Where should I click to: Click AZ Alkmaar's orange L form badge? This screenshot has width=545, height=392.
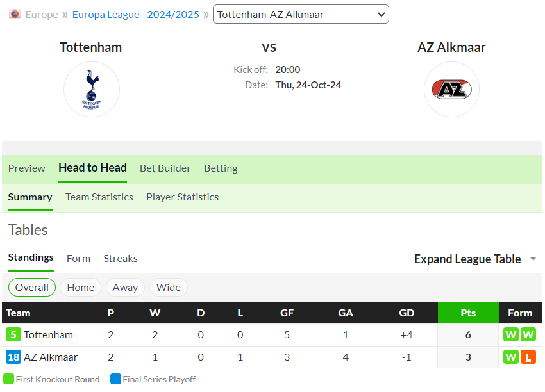(x=528, y=357)
